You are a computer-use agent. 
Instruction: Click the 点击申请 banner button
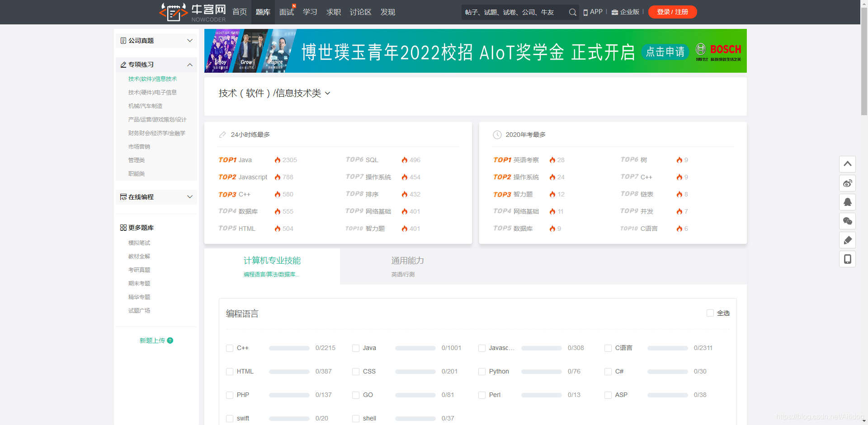665,52
